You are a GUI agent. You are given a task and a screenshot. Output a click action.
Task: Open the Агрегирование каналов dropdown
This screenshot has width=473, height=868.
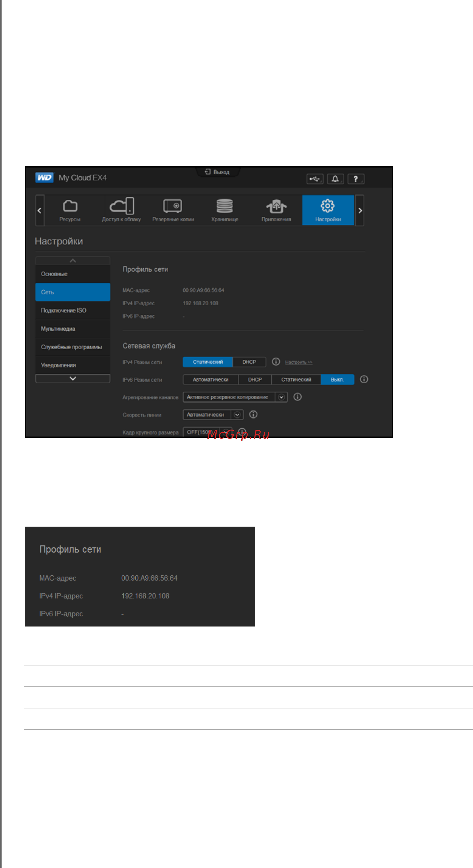tap(235, 397)
